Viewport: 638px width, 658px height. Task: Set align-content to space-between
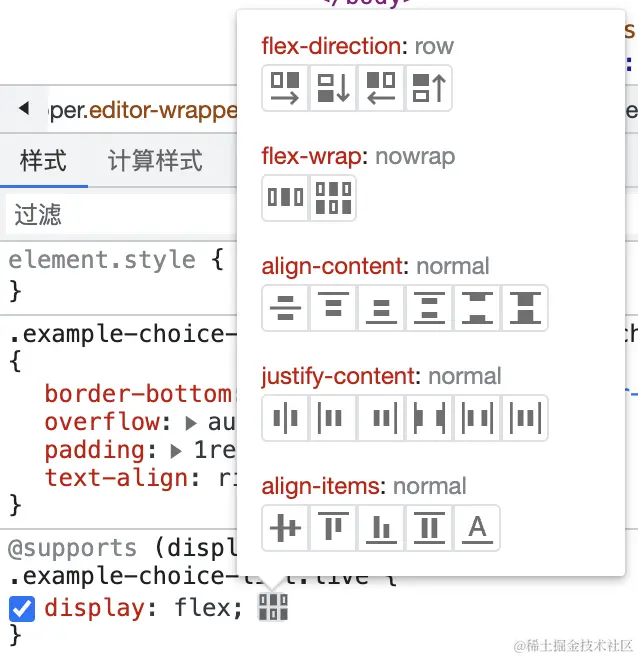tap(477, 308)
